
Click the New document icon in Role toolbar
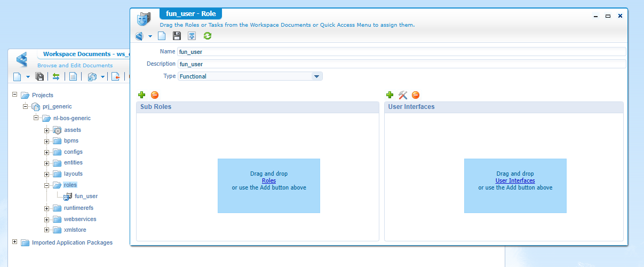pyautogui.click(x=162, y=36)
